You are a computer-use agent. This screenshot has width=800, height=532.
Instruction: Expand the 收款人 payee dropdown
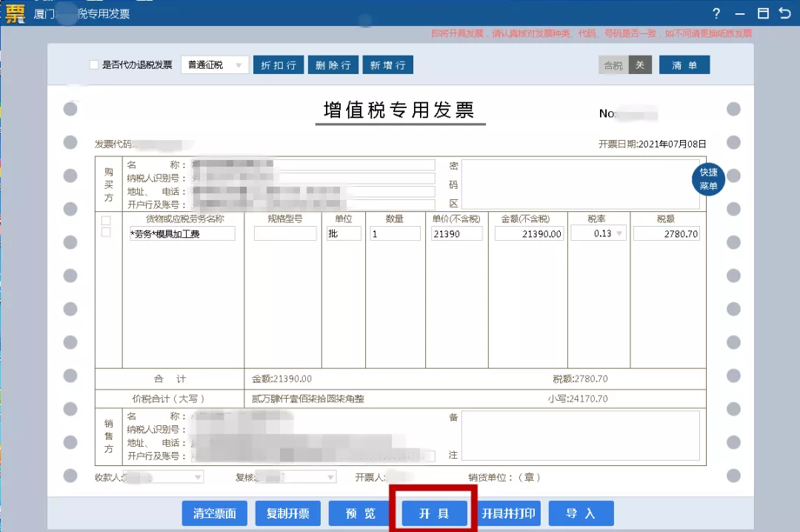click(x=199, y=476)
